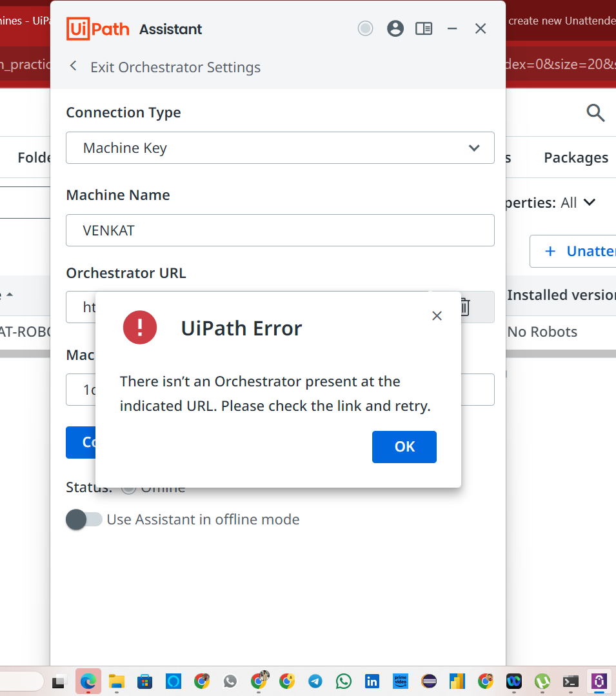The image size is (616, 696).
Task: Open UiPath Assistant icon on taskbar
Action: pos(599,681)
